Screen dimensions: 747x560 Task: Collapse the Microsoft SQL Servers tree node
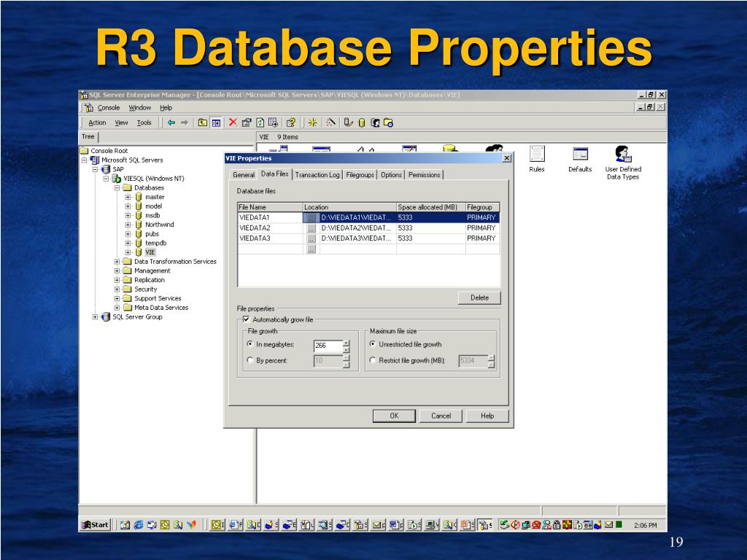pyautogui.click(x=85, y=160)
